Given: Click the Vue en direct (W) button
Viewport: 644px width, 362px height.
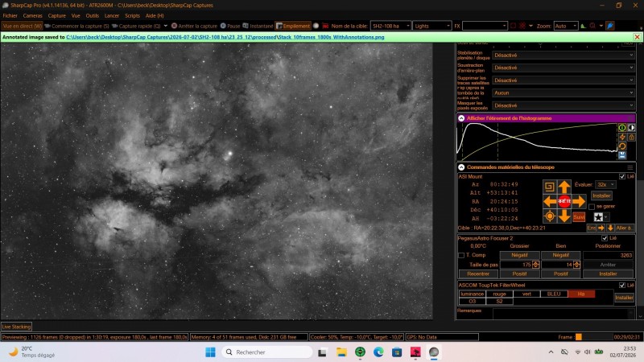Looking at the screenshot, I should point(22,26).
